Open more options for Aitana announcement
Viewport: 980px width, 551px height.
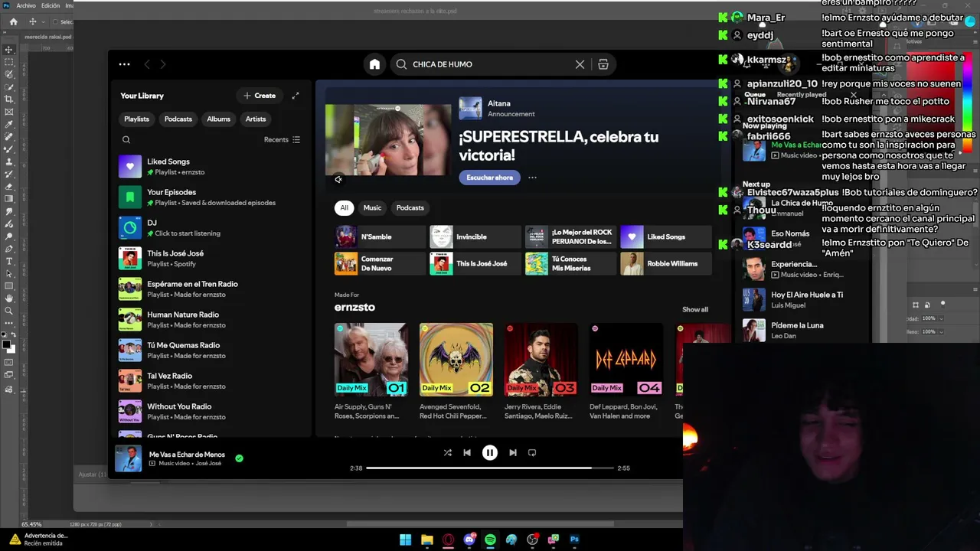[532, 178]
